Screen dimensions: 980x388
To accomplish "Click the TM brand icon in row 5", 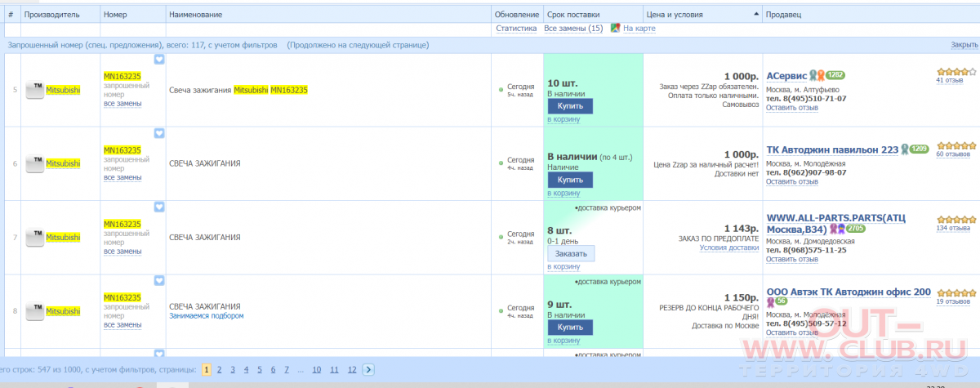I will coord(35,90).
